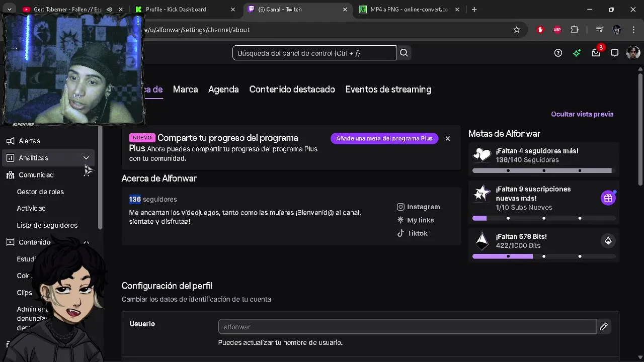
Task: Click Ocultar vista previa link
Action: 582,114
